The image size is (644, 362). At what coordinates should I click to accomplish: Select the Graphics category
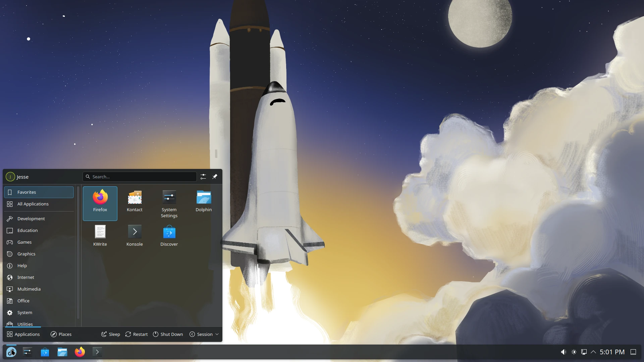(26, 254)
